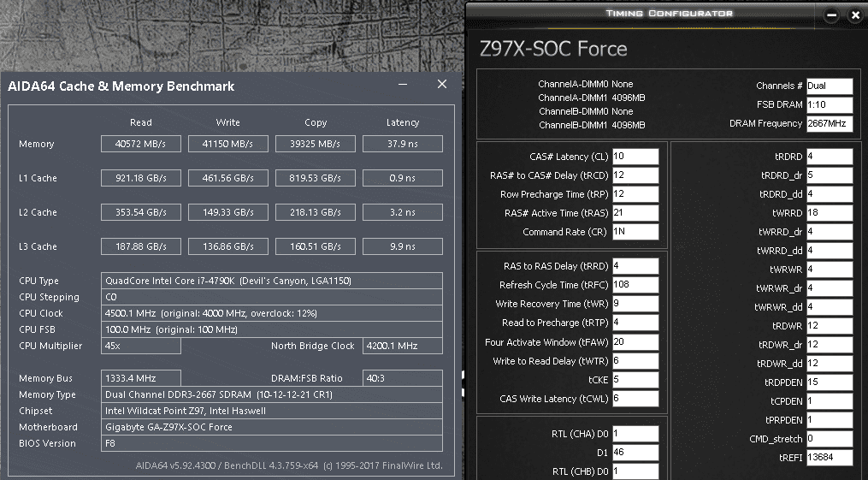The image size is (868, 480).
Task: Click the tRDPDEN field showing 15
Action: [x=830, y=382]
